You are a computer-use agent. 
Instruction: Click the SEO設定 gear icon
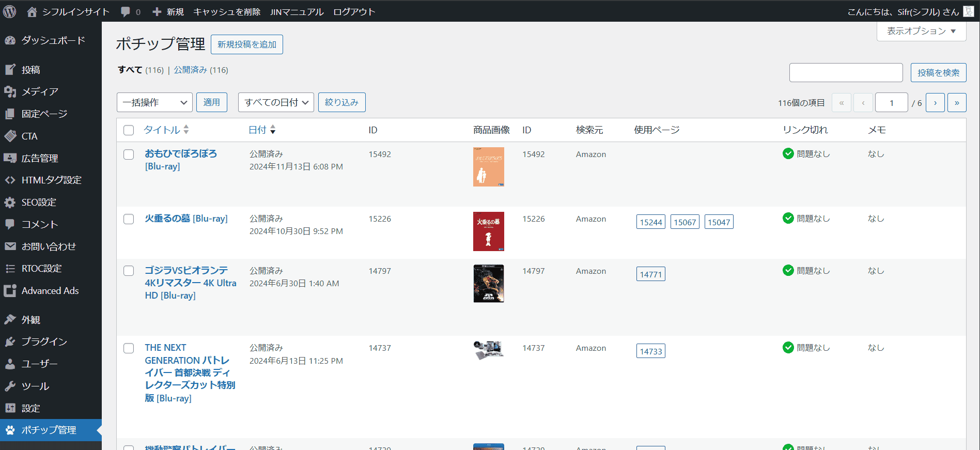coord(10,202)
